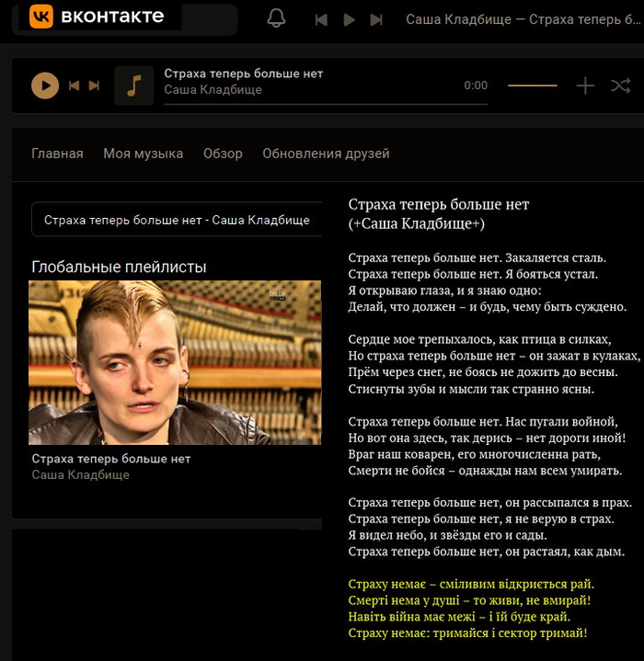Click the music note album cover icon

(x=134, y=85)
